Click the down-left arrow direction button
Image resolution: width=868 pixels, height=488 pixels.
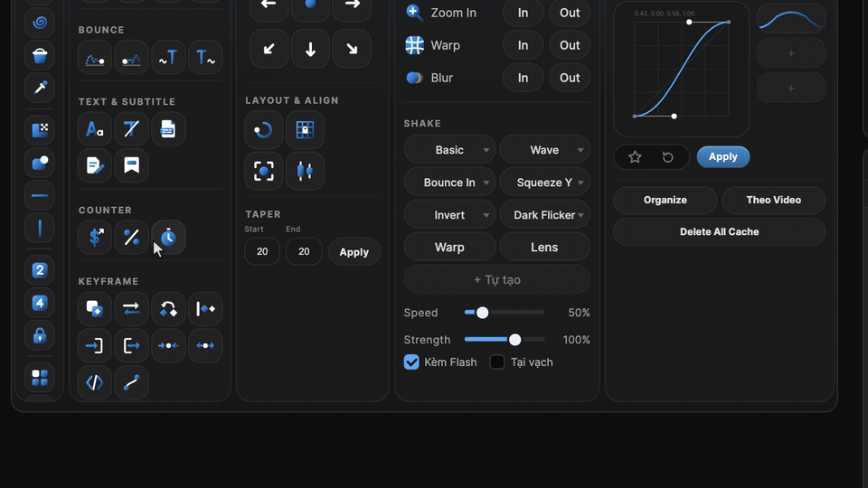click(269, 49)
